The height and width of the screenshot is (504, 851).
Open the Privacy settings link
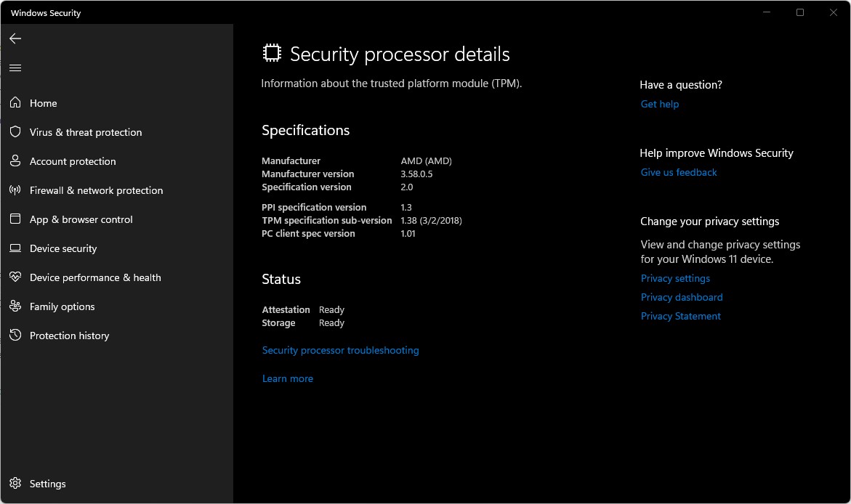click(x=675, y=278)
